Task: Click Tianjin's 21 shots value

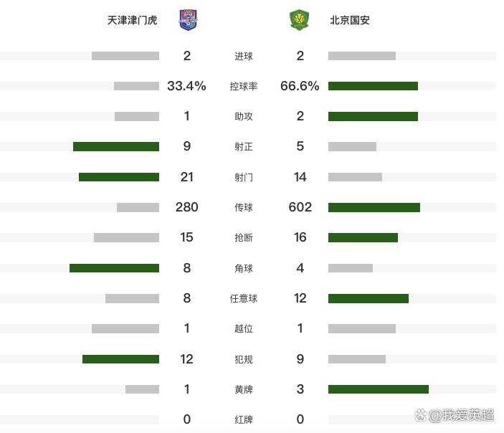Action: click(x=186, y=177)
